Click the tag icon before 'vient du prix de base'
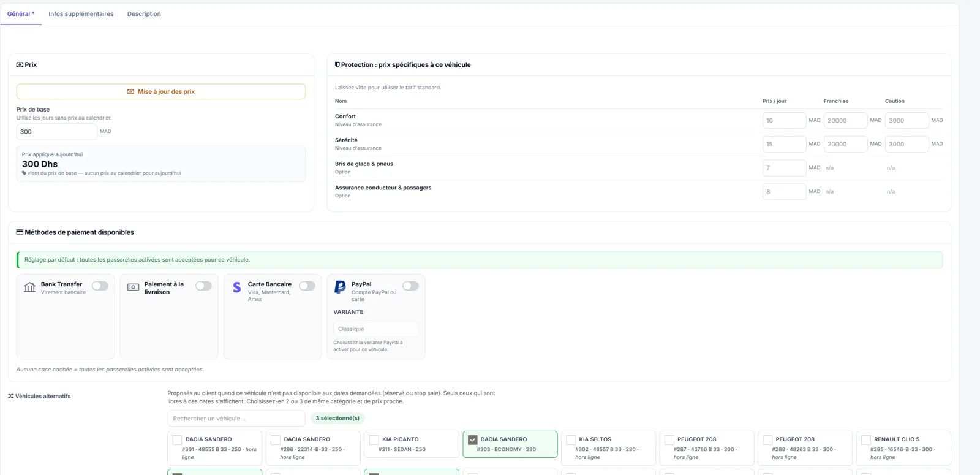The width and height of the screenshot is (980, 475). (x=24, y=173)
